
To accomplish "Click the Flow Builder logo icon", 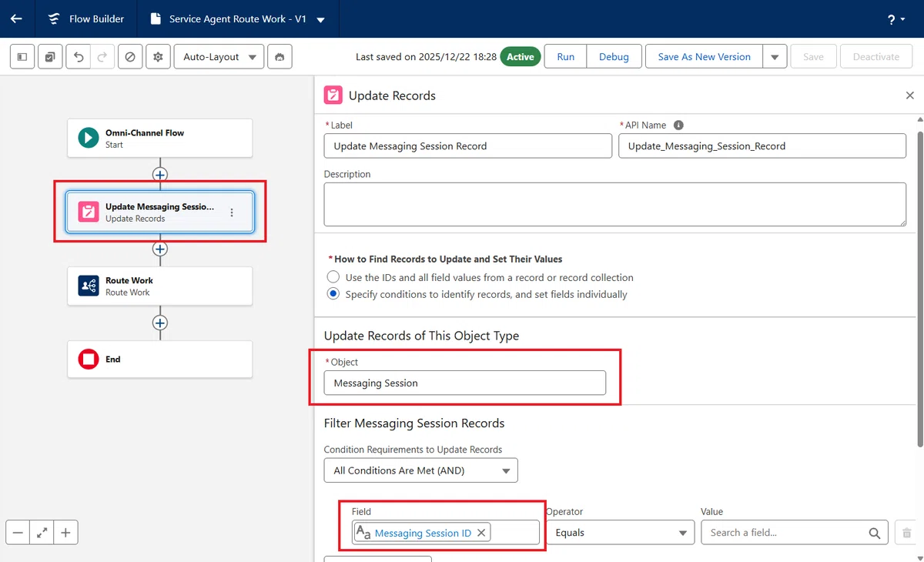I will 54,18.
